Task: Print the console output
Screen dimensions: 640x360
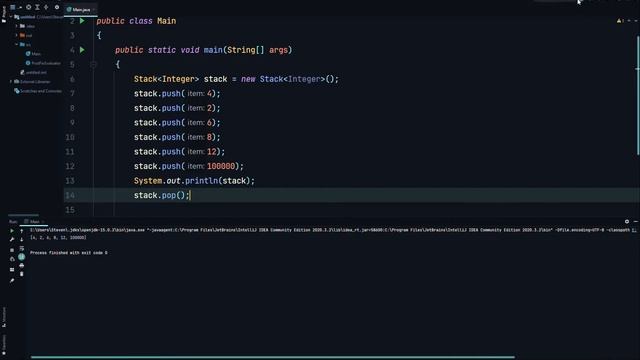Action: 22,265
